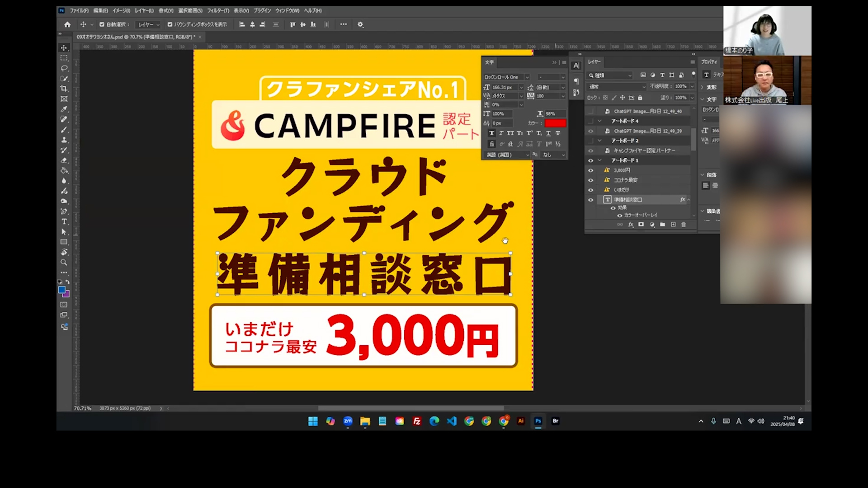This screenshot has height=488, width=868.
Task: Align top edges in options bar
Action: click(292, 24)
